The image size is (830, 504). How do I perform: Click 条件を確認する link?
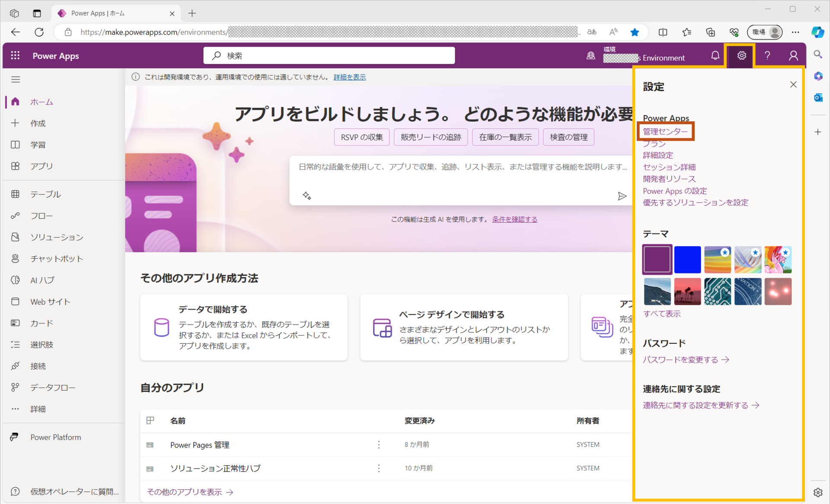click(514, 219)
